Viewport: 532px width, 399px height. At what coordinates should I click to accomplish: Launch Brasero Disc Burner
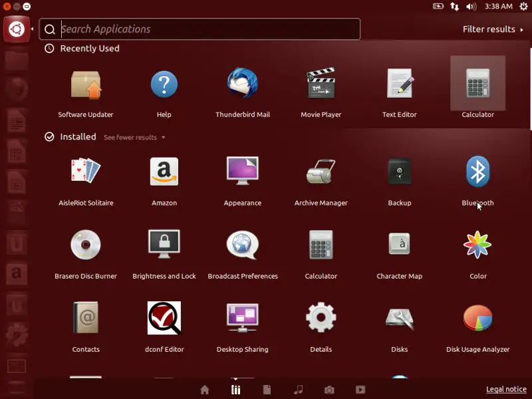point(86,244)
